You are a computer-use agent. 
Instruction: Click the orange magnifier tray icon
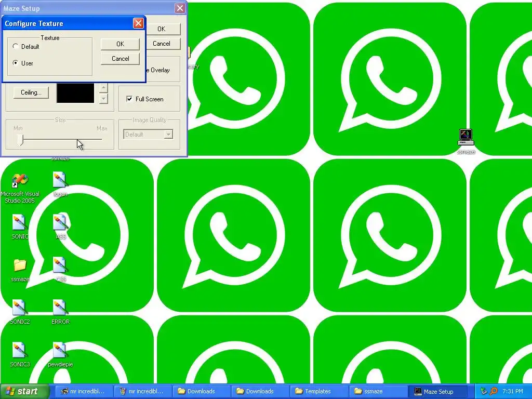click(x=494, y=391)
